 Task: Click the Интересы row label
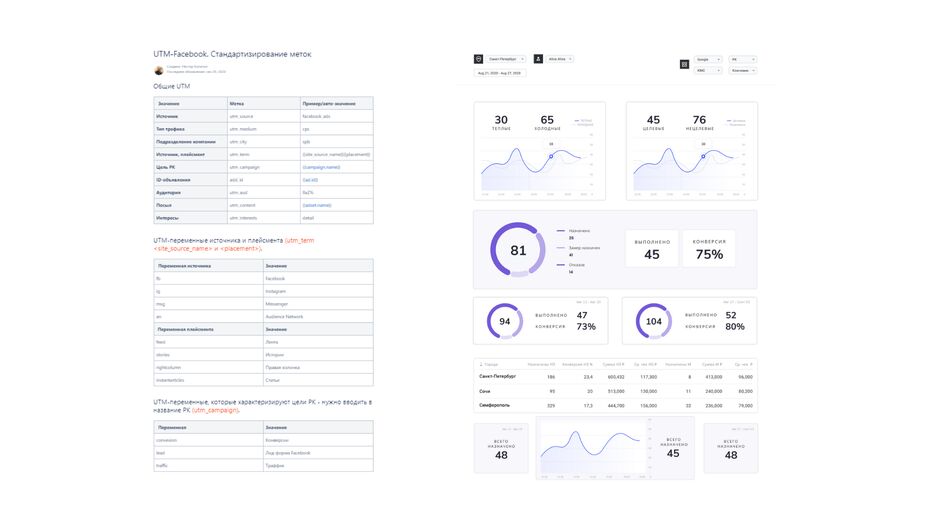[168, 218]
